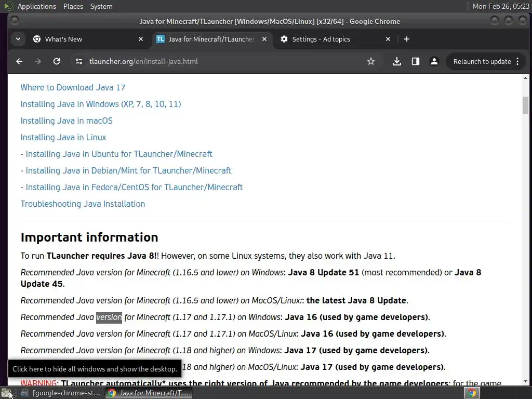Open the Applications menu
This screenshot has width=532, height=399.
click(37, 6)
